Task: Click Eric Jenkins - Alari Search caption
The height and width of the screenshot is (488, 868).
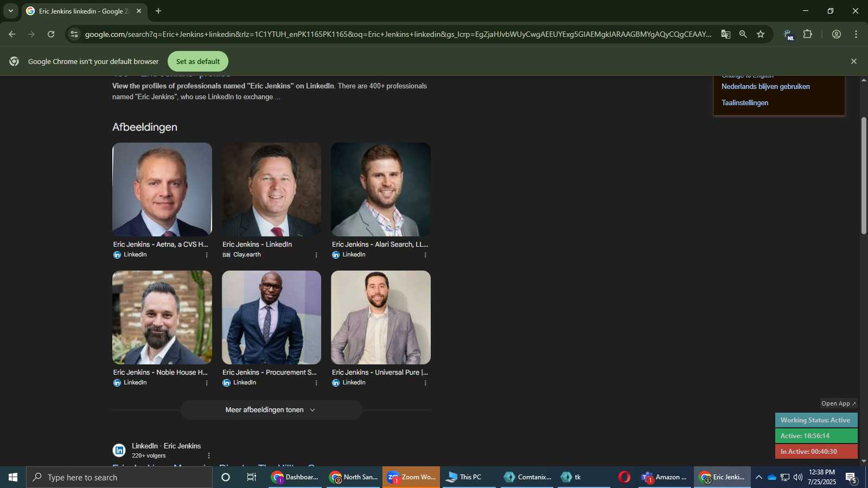Action: [x=380, y=245]
